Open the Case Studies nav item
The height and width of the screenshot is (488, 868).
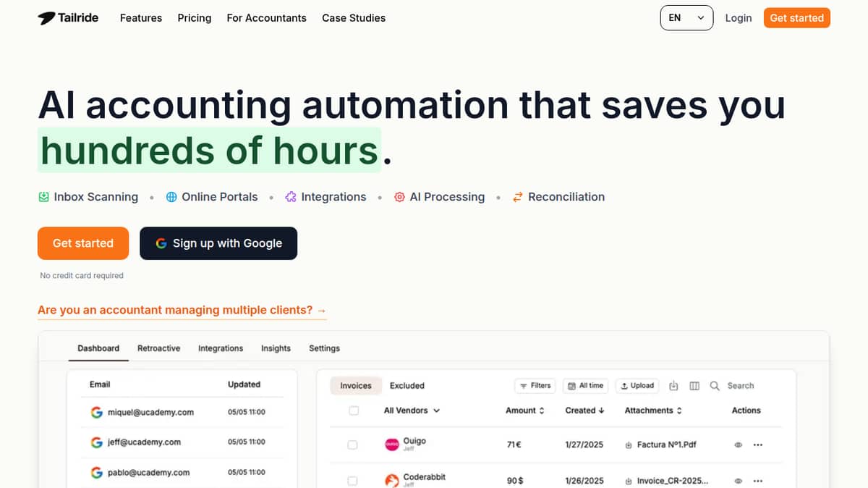click(354, 18)
